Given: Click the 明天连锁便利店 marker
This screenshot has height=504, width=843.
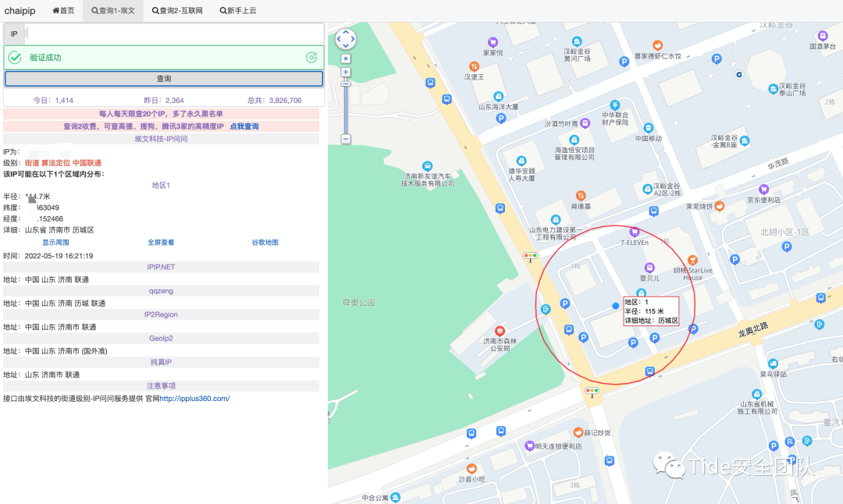Looking at the screenshot, I should [529, 446].
